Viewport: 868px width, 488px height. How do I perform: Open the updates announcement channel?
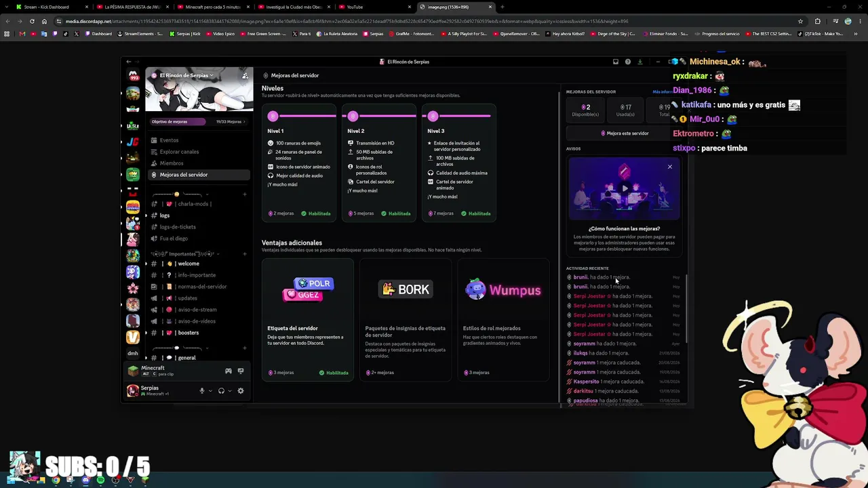[x=199, y=298]
